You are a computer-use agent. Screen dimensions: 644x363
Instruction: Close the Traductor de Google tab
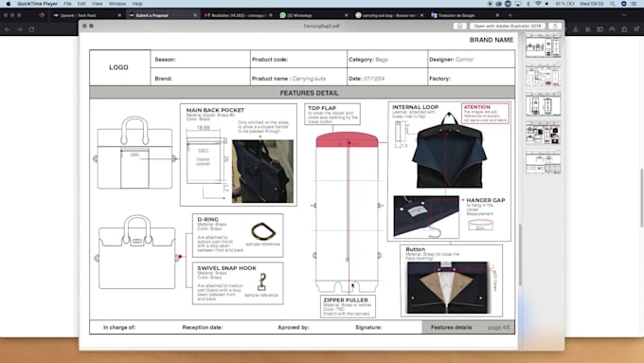(497, 15)
